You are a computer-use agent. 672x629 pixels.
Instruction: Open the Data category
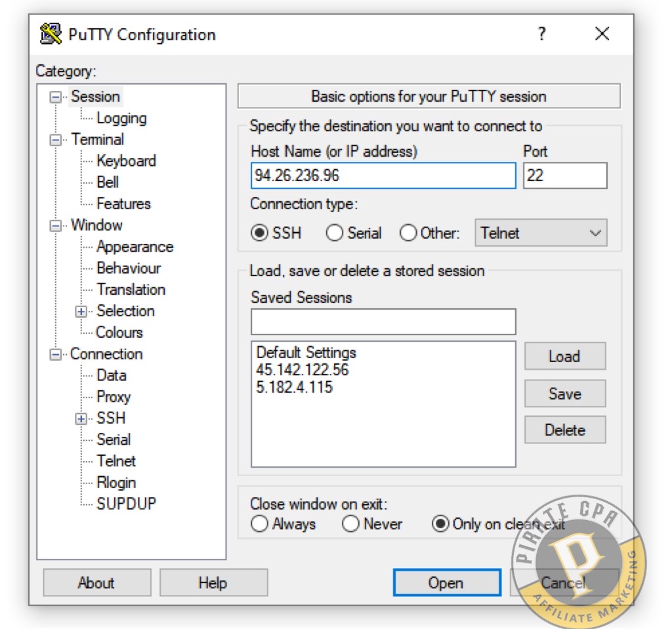[x=112, y=375]
